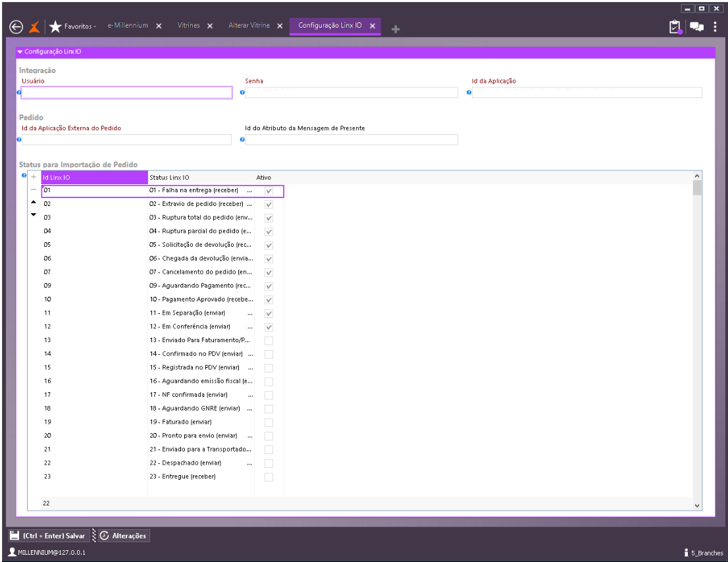Sort by Status Linx IO column header
The width and height of the screenshot is (728, 562).
201,177
